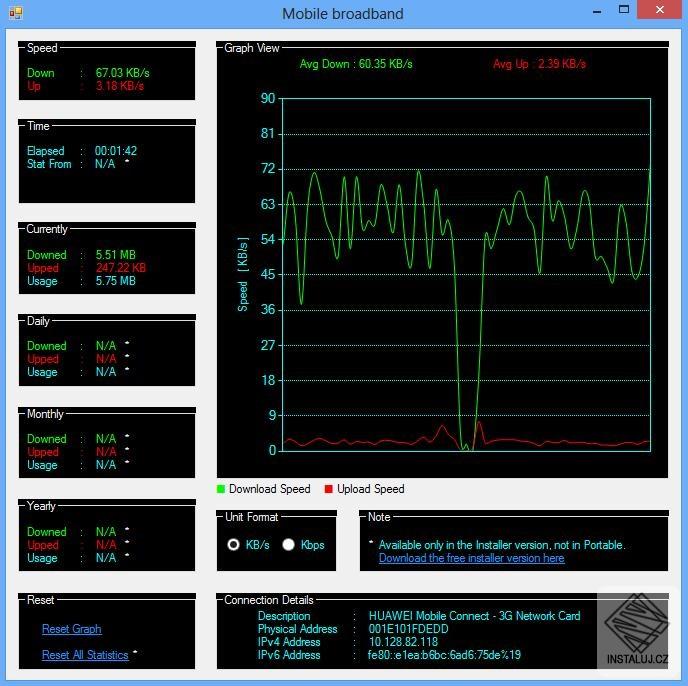Image resolution: width=688 pixels, height=686 pixels.
Task: Click the application icon in the title bar
Action: click(15, 13)
